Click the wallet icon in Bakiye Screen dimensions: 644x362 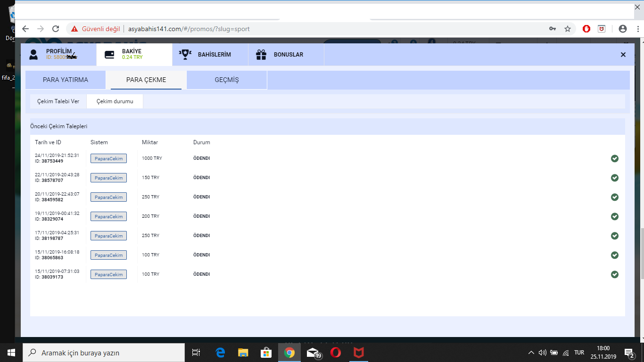point(109,55)
